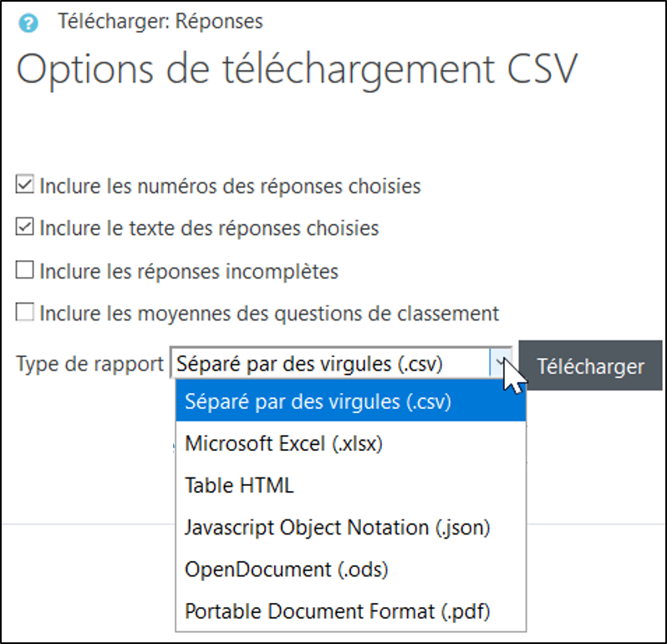
Task: Uncheck the Inclure le texte des réponses choisies checkbox
Action: click(25, 227)
